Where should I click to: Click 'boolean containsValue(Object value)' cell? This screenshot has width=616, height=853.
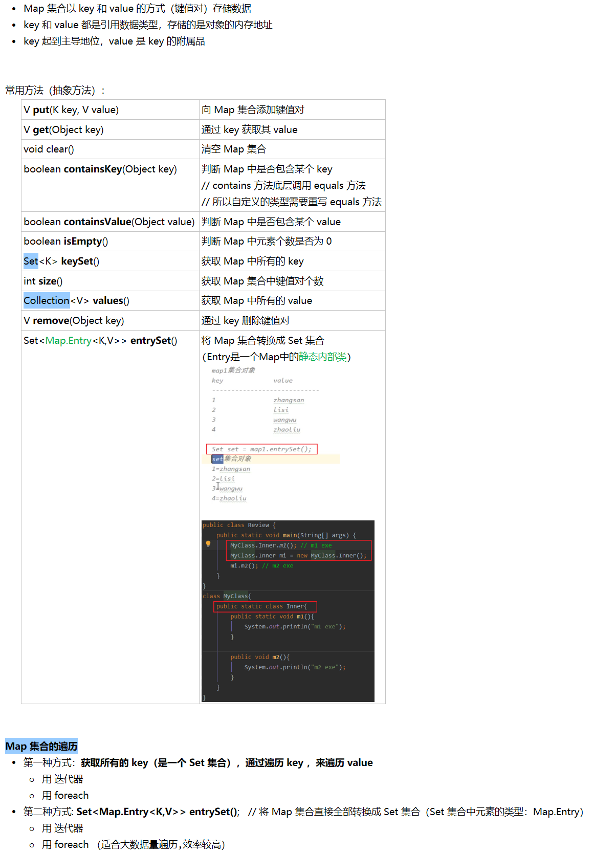(110, 222)
